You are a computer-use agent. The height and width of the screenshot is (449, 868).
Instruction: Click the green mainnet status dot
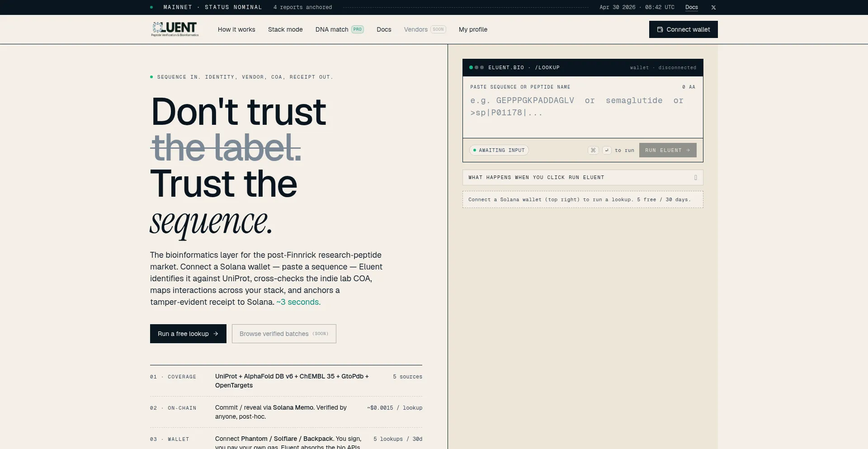pyautogui.click(x=151, y=7)
